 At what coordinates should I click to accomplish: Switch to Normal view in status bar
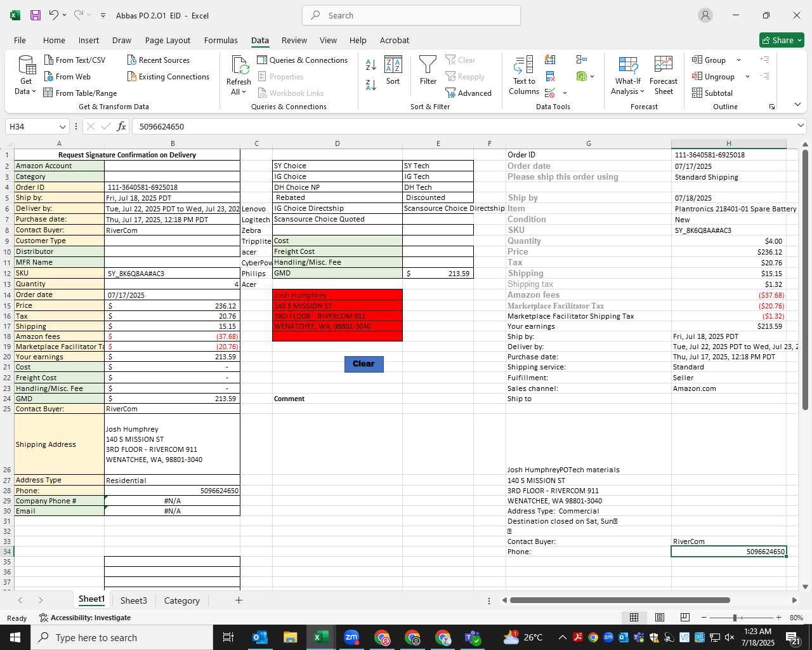634,618
